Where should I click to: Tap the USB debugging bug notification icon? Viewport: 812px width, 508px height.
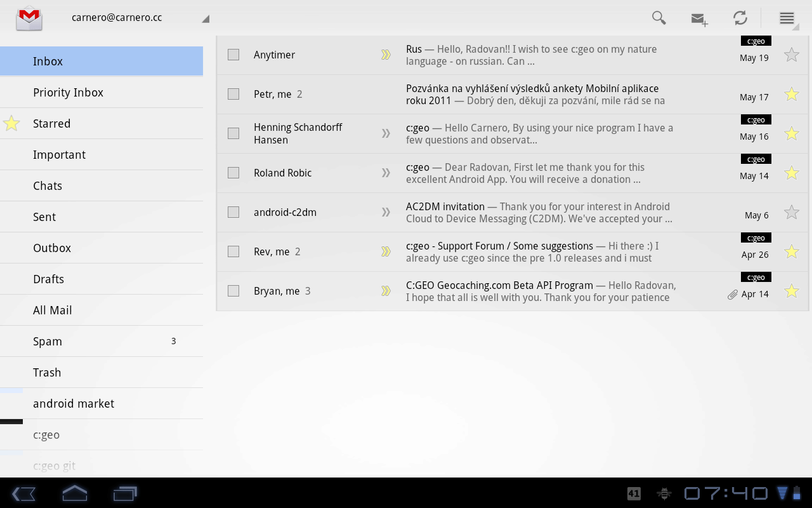(664, 493)
